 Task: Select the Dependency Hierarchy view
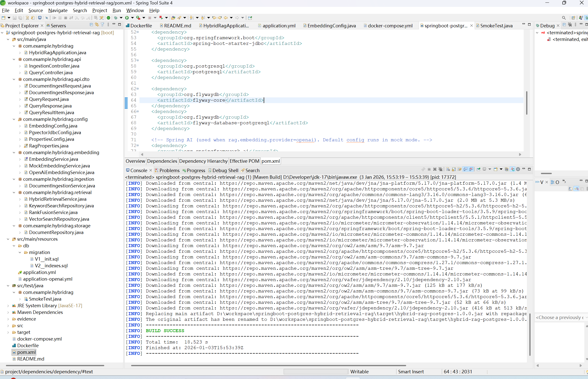pyautogui.click(x=203, y=161)
